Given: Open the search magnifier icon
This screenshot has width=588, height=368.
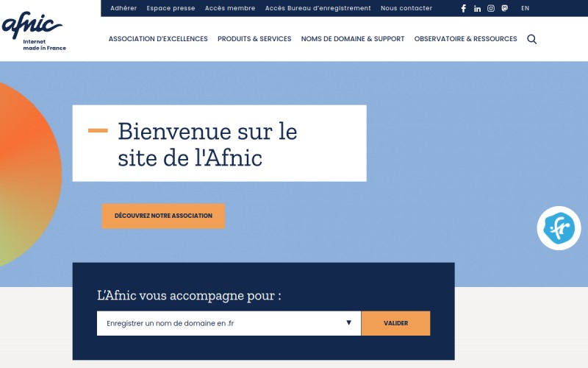Looking at the screenshot, I should point(531,39).
